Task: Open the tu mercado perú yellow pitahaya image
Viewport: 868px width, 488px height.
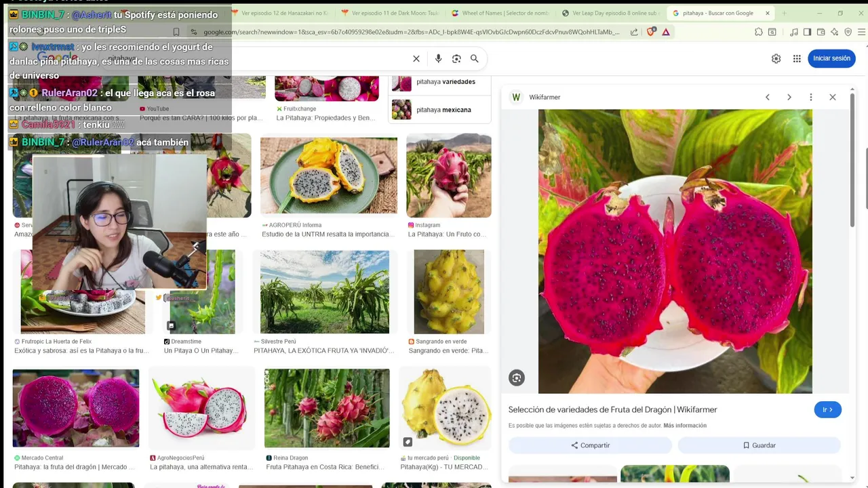Action: click(x=445, y=408)
